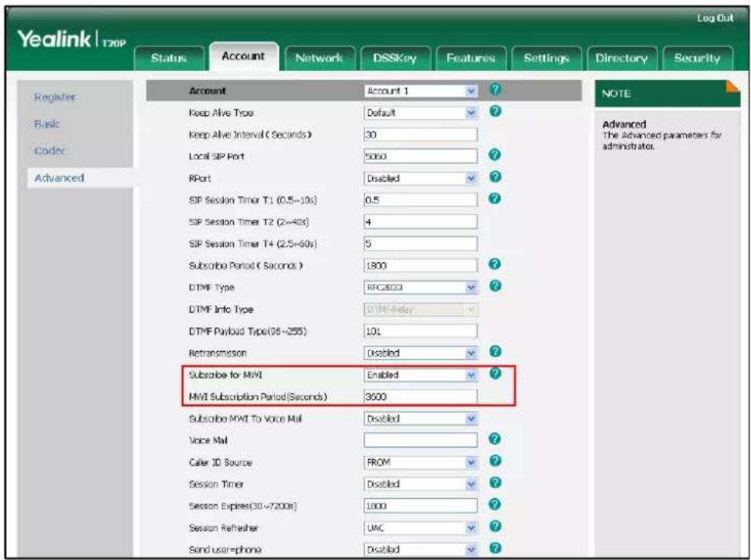Screen dimensions: 751x560
Task: Click the Subscribe Period seconds field
Action: pyautogui.click(x=421, y=265)
